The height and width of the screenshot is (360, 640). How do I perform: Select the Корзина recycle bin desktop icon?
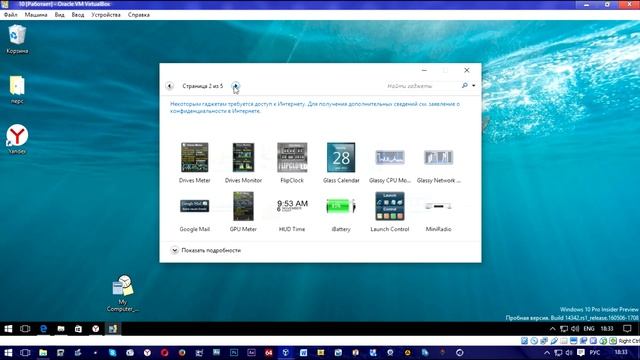[17, 39]
